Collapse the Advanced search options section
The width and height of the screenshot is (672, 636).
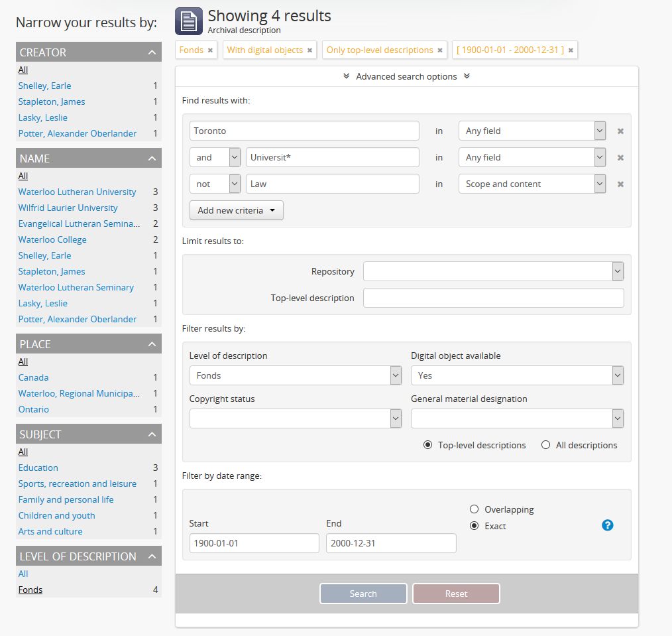[406, 76]
